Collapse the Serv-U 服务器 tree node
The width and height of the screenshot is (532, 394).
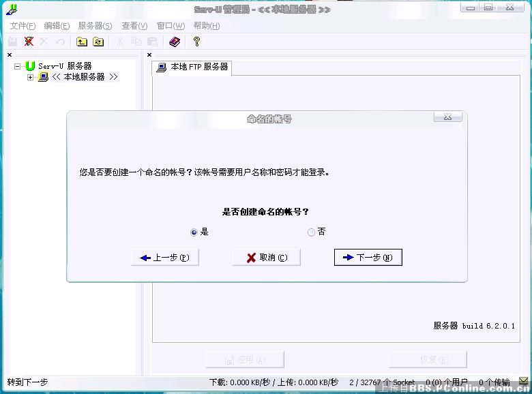point(18,66)
